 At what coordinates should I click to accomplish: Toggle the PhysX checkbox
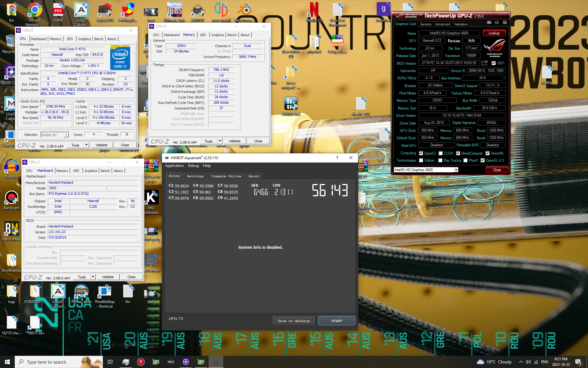coord(466,160)
